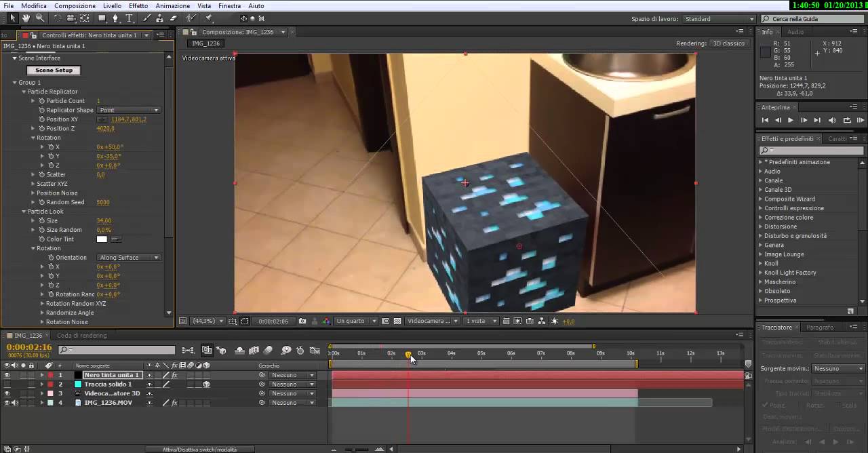This screenshot has height=453, width=868.
Task: Click the 3D classico renderer button
Action: 729,43
